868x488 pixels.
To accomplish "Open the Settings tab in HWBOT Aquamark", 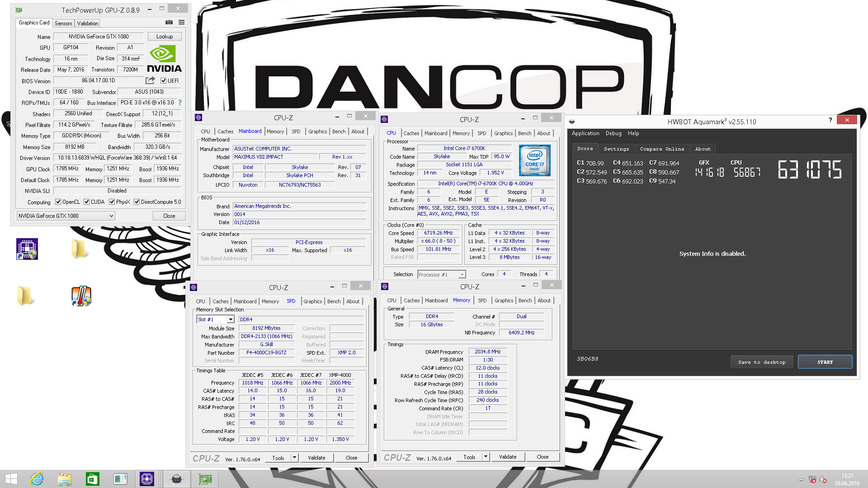I will pyautogui.click(x=616, y=149).
